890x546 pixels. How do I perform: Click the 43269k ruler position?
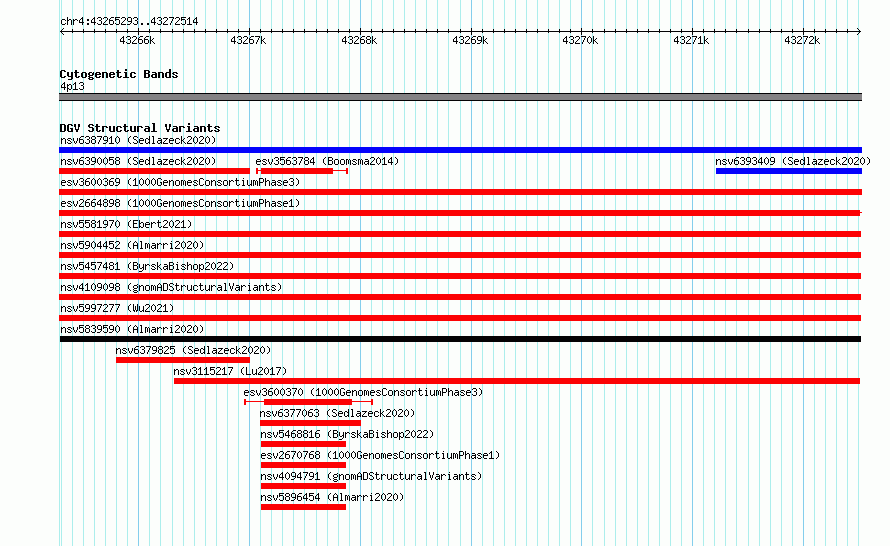470,40
